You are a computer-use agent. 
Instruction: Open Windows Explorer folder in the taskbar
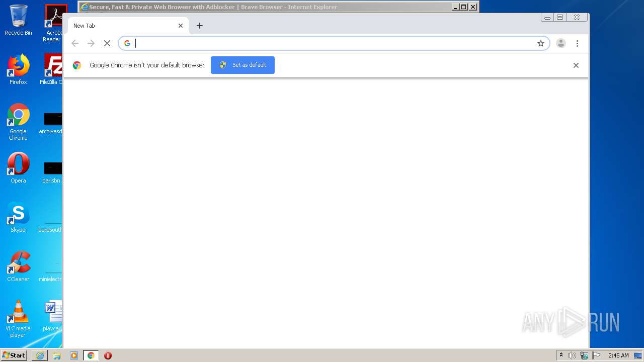[57, 355]
